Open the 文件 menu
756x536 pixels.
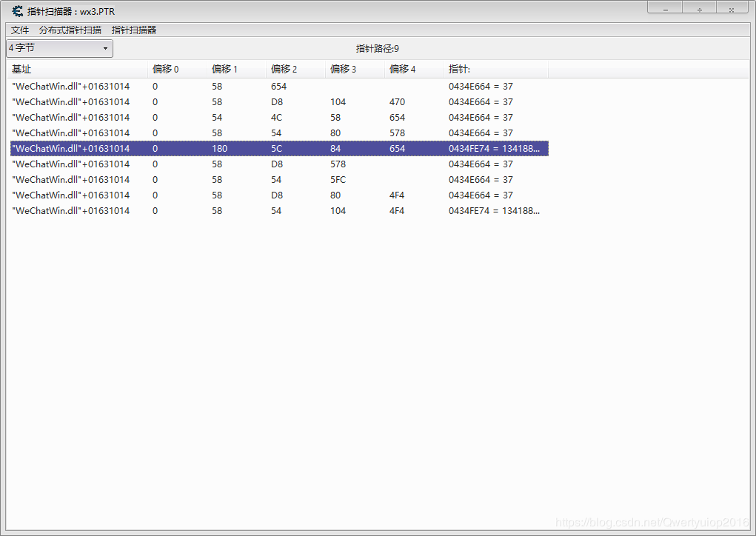(20, 30)
